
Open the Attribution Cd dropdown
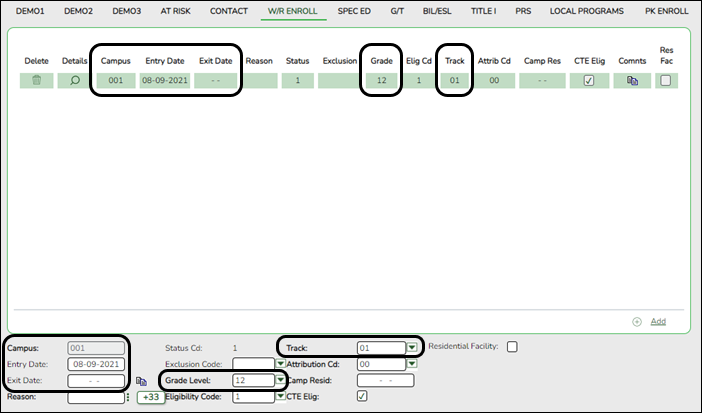(x=412, y=364)
